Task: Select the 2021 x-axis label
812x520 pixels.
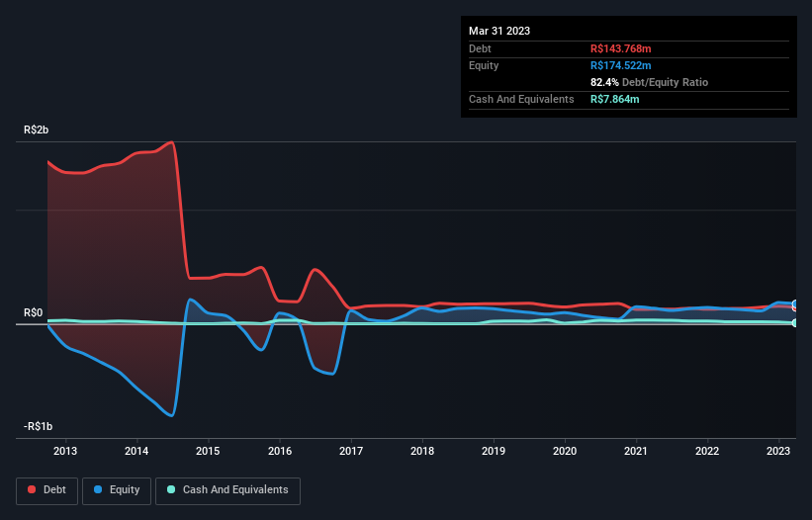Action: tap(636, 451)
